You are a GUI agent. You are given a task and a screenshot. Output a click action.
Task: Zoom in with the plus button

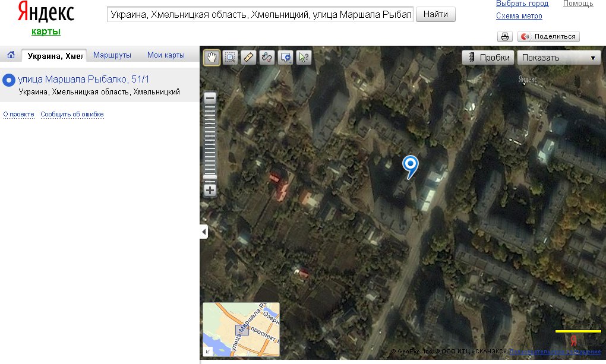pos(210,190)
